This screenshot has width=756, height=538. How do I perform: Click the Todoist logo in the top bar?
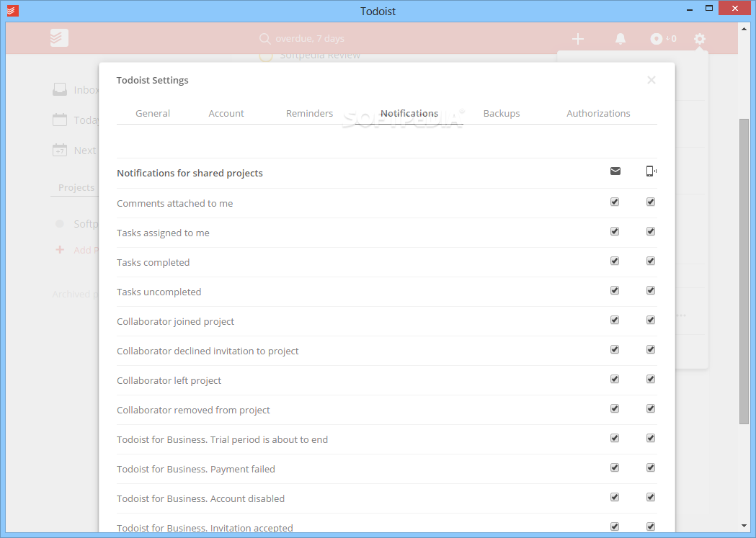pos(59,38)
